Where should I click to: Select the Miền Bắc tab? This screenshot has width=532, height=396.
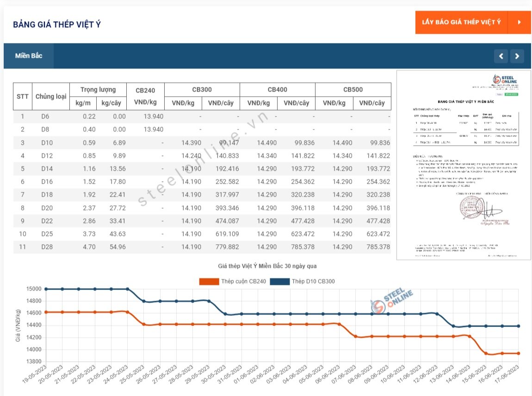point(29,56)
